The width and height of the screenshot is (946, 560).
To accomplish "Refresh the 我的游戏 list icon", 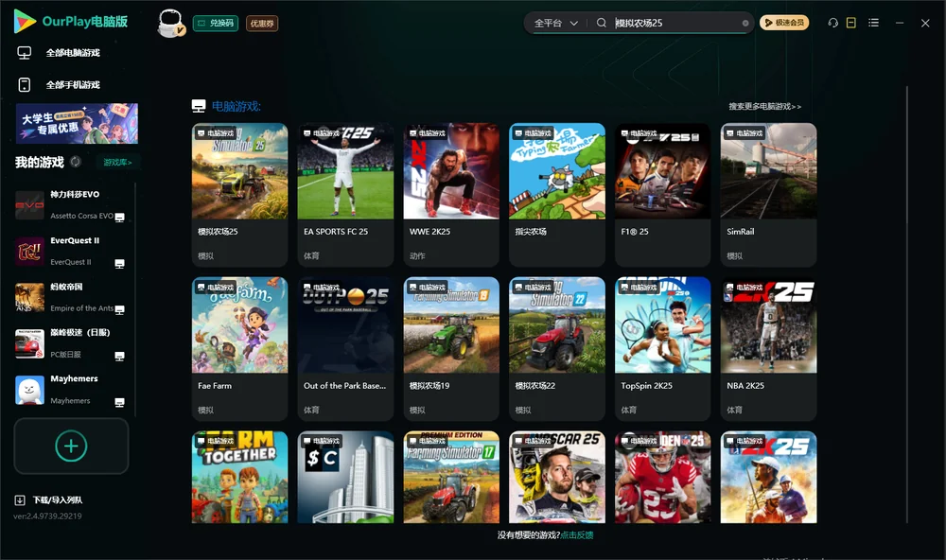I will (x=76, y=162).
